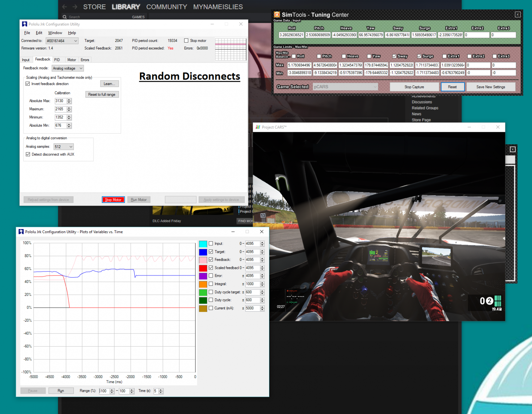Image resolution: width=532 pixels, height=414 pixels.
Task: Click the purple Error color swatch
Action: [x=203, y=276]
